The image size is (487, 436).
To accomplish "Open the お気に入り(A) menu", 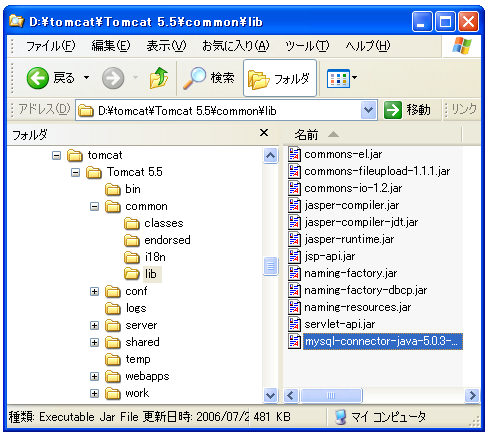I will 235,46.
